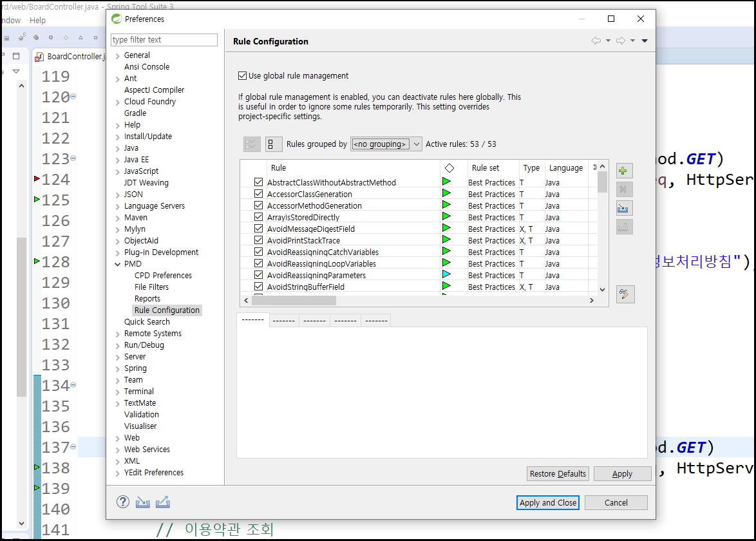Click the export rule set icon beside table
756x541 pixels.
pyautogui.click(x=624, y=227)
